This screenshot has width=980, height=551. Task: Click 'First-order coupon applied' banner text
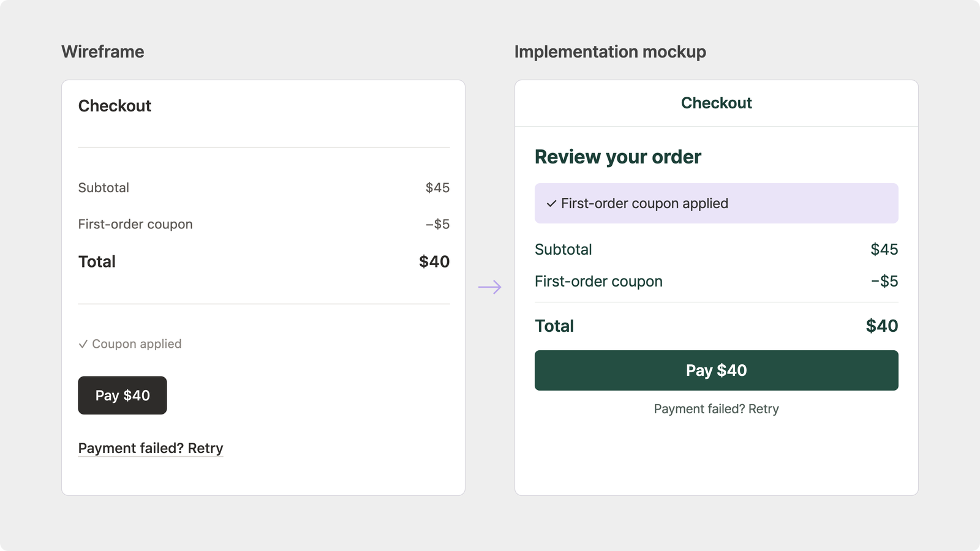[644, 203]
